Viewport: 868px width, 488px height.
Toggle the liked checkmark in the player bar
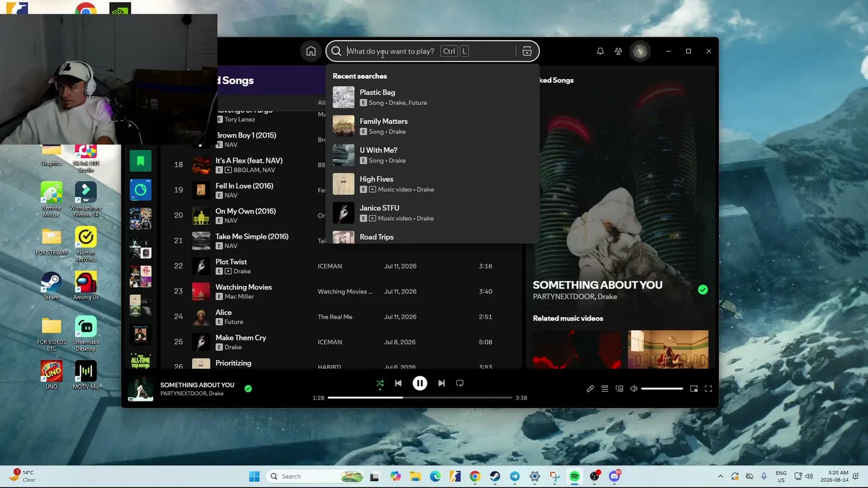tap(248, 388)
